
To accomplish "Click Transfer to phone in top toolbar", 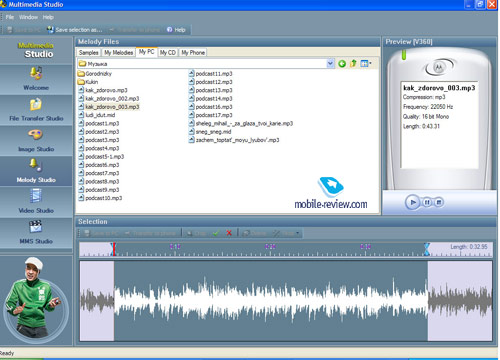I will (x=134, y=30).
